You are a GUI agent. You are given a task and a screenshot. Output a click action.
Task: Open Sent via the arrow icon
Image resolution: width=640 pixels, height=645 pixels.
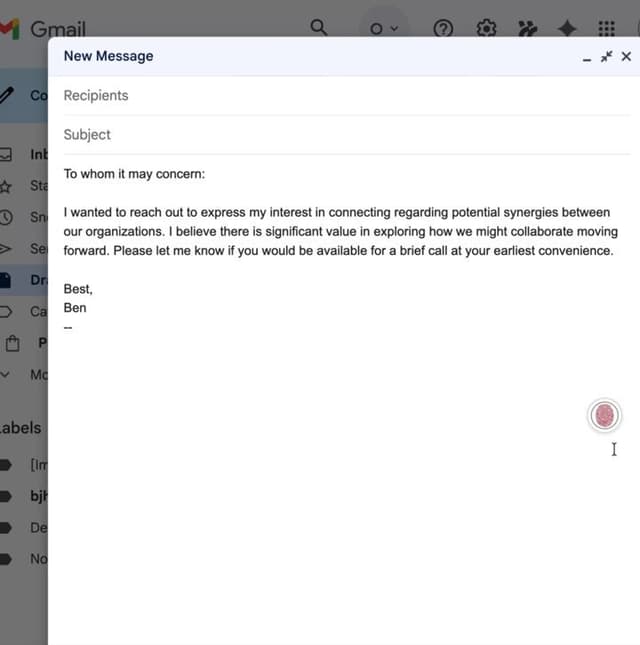(x=5, y=248)
